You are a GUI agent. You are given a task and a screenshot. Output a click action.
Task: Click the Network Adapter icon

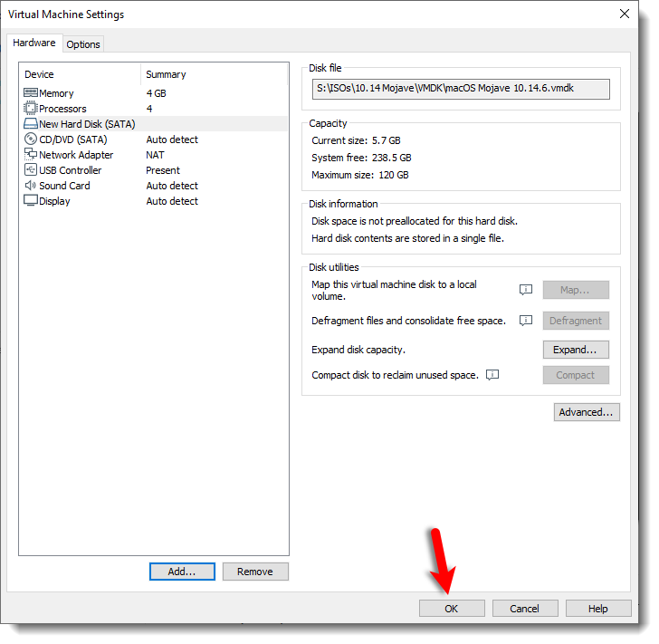click(x=31, y=155)
